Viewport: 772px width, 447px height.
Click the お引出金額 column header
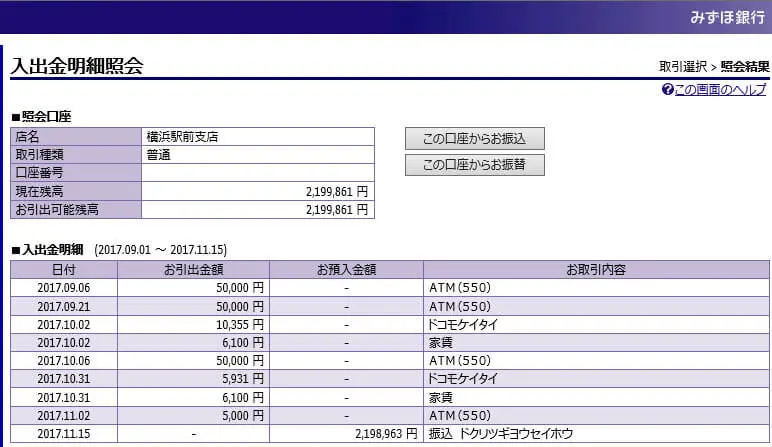click(193, 270)
